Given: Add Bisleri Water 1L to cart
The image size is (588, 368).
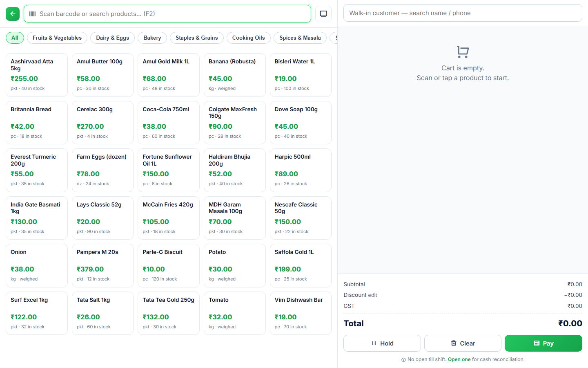Looking at the screenshot, I should pos(301,75).
